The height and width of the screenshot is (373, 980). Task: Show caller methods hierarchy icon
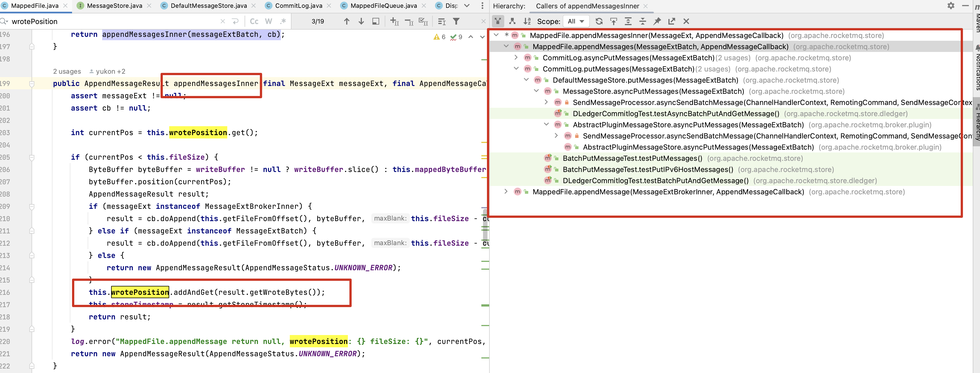click(x=498, y=21)
